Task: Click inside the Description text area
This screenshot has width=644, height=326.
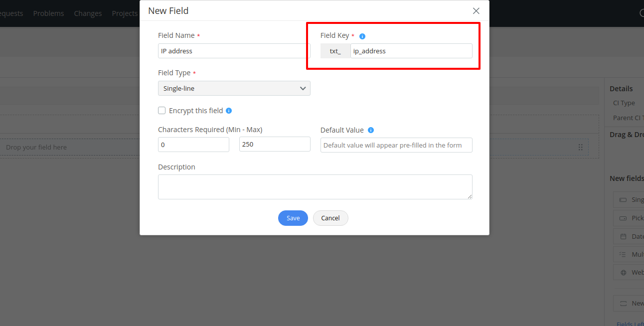Action: [315, 186]
